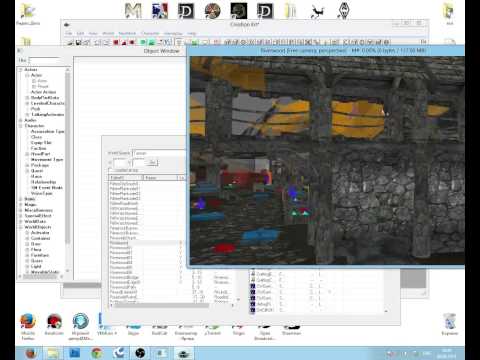Open the Character menu in Creation Kit
Screen dimensions: 480x360
[150, 33]
